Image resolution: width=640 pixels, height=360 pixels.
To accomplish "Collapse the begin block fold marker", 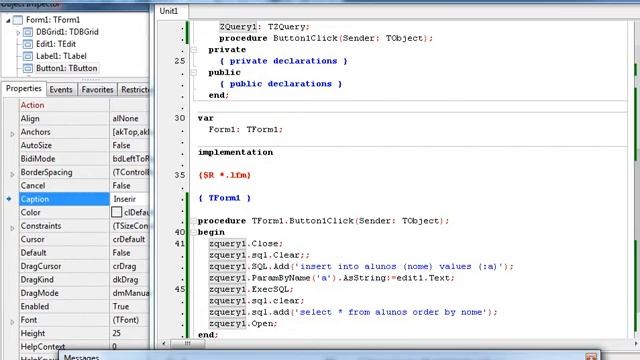I will click(x=193, y=232).
